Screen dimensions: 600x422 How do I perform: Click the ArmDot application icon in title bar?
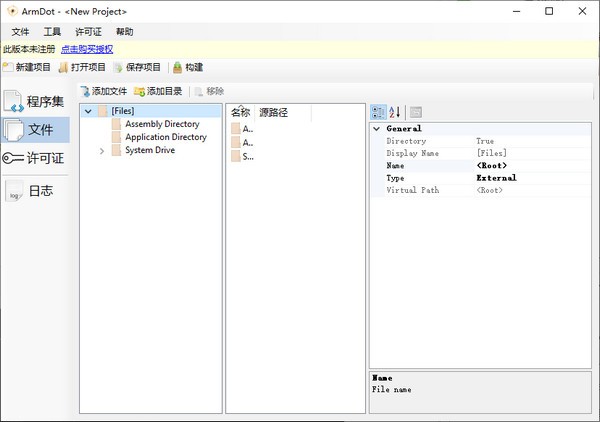coord(12,11)
